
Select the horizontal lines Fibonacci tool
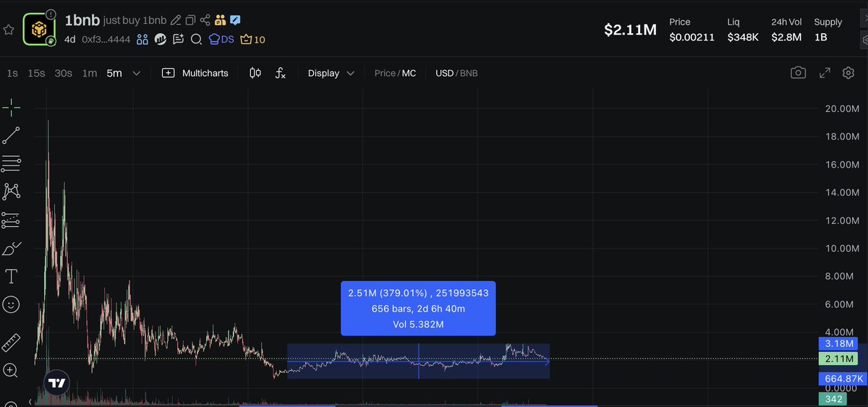[11, 163]
